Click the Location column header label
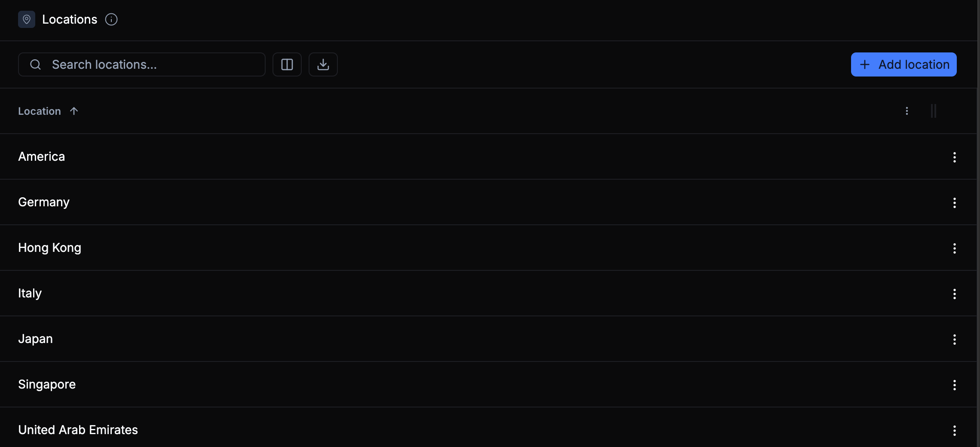Image resolution: width=980 pixels, height=447 pixels. (40, 111)
